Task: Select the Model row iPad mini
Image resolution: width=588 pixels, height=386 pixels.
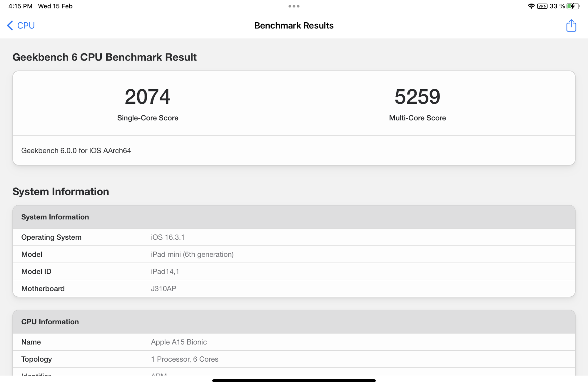Action: pyautogui.click(x=294, y=254)
